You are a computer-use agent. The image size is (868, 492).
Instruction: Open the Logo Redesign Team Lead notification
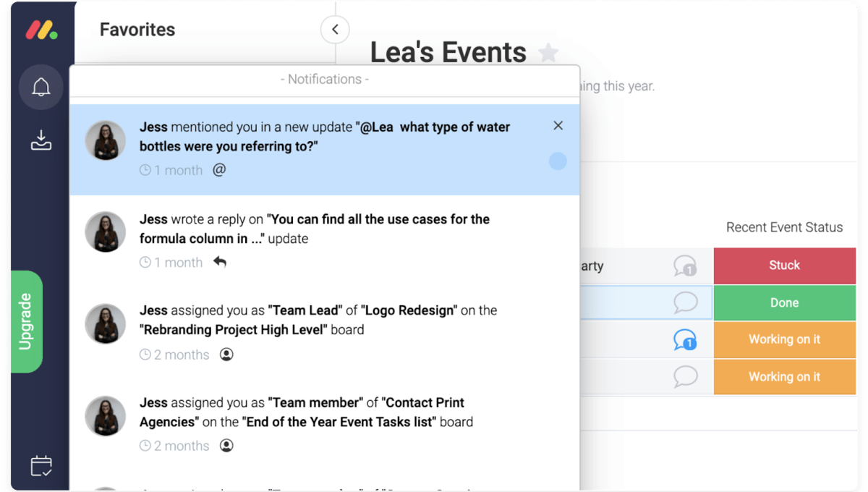click(318, 320)
